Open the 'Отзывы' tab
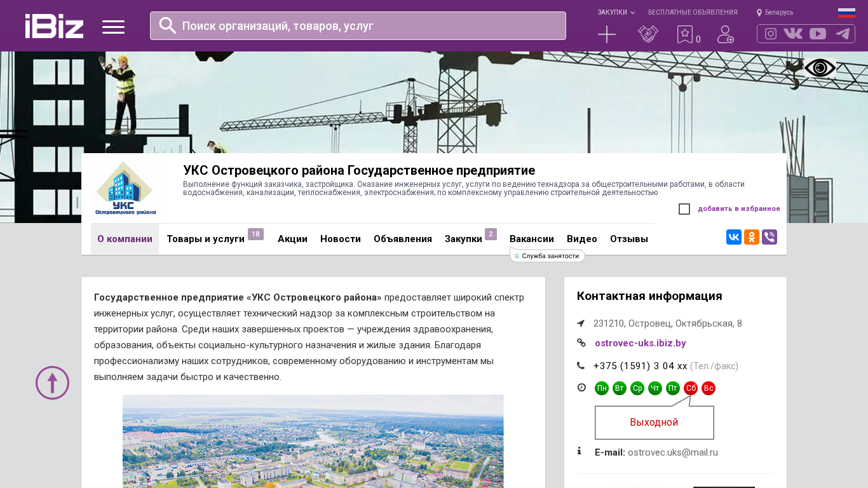Image resolution: width=868 pixels, height=488 pixels. 629,239
